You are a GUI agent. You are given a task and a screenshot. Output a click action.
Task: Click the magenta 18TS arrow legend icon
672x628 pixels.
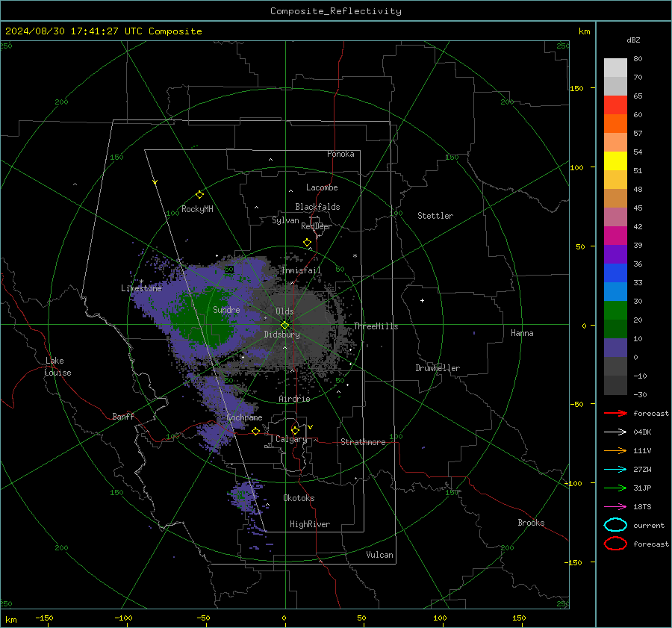point(615,507)
